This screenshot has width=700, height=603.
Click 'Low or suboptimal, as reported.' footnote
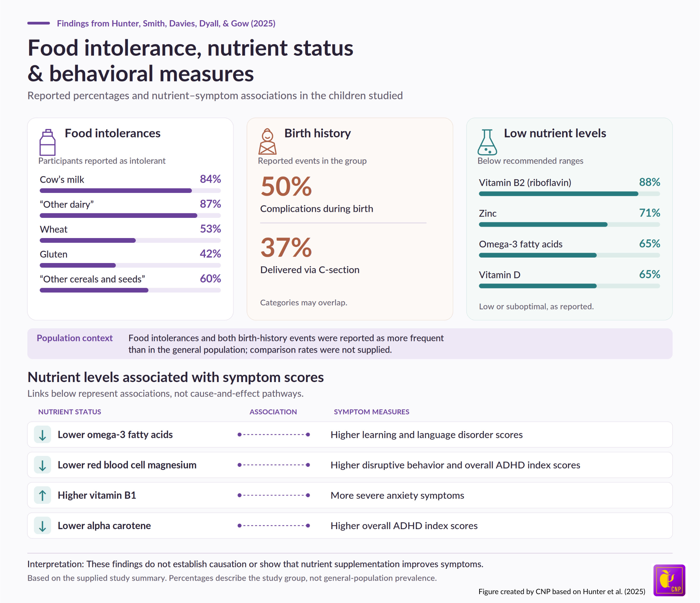[x=536, y=306]
